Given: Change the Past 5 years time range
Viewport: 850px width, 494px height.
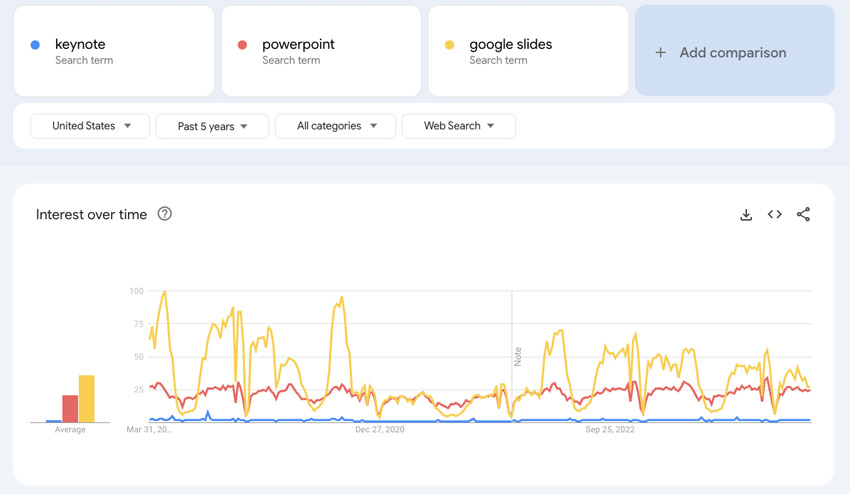Looking at the screenshot, I should 212,126.
